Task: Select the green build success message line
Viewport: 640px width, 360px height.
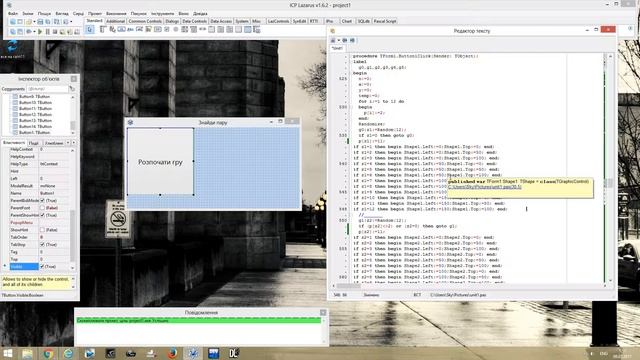Action: pos(199,321)
